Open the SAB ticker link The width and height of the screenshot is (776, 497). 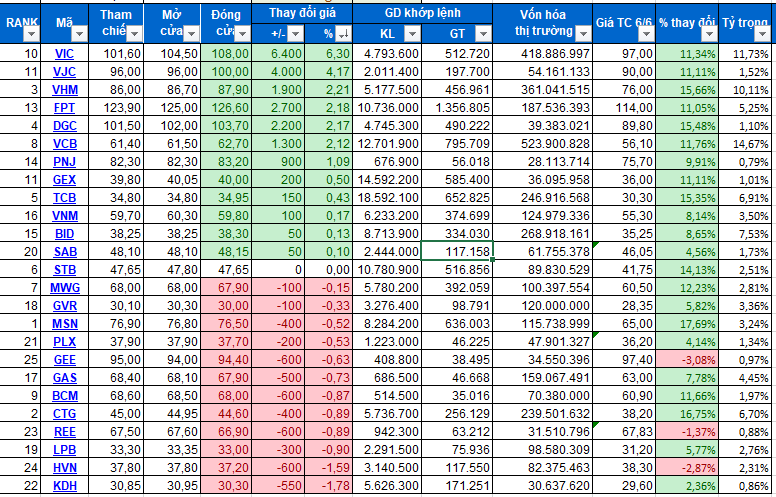[65, 252]
